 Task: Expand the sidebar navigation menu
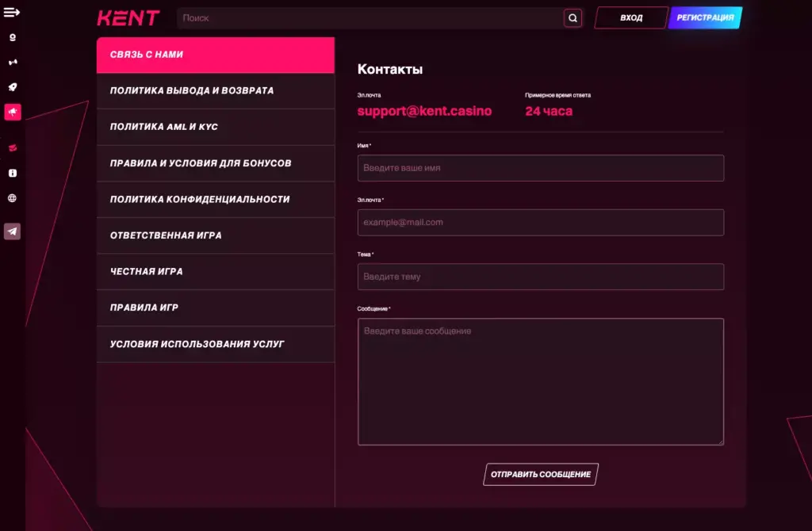(11, 11)
